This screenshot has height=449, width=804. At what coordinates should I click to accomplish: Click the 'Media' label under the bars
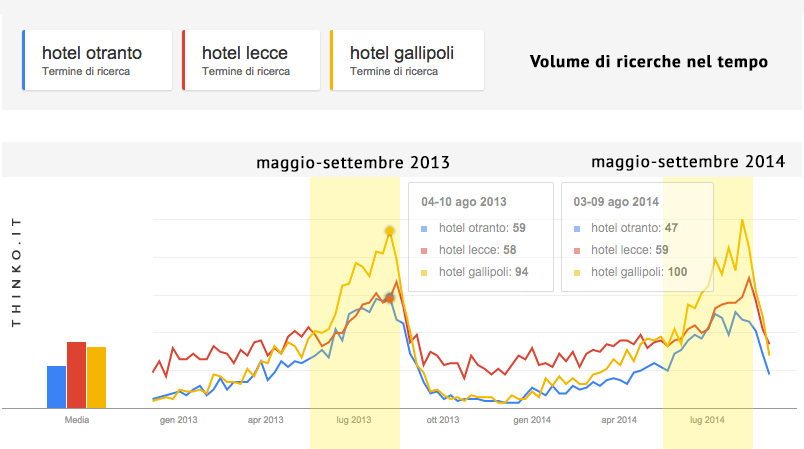pyautogui.click(x=77, y=420)
